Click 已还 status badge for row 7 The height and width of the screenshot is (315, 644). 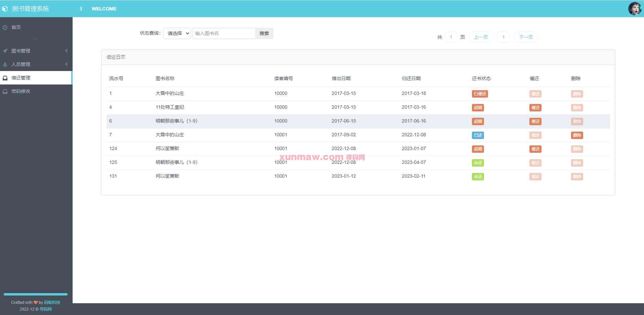pos(478,135)
